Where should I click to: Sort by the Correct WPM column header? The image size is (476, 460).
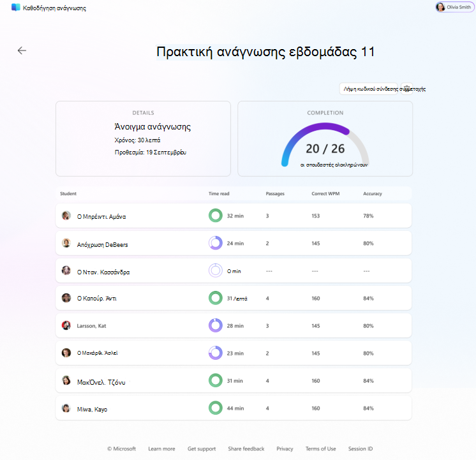[325, 193]
